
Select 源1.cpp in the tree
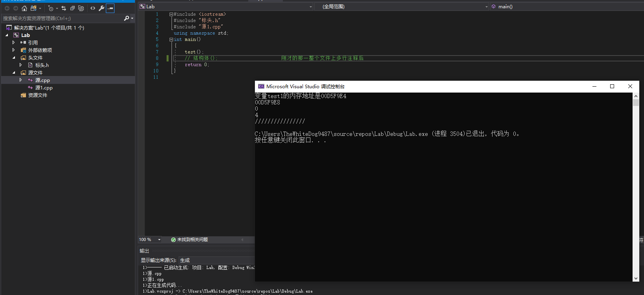tap(44, 87)
